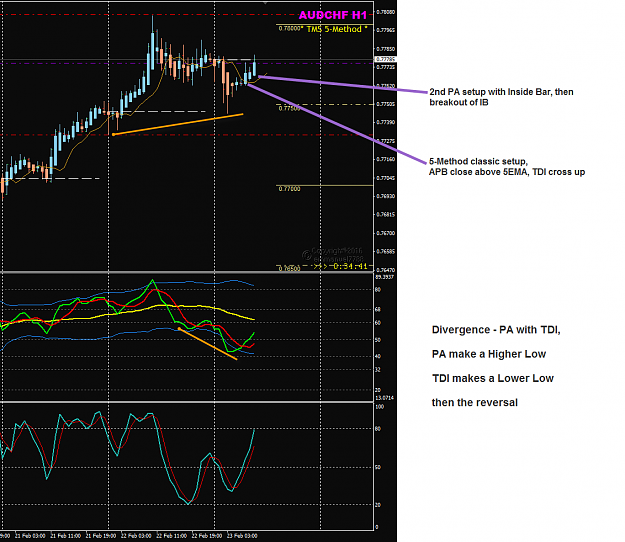
Task: Click the AUDCHF H1 chart title
Action: tap(332, 15)
